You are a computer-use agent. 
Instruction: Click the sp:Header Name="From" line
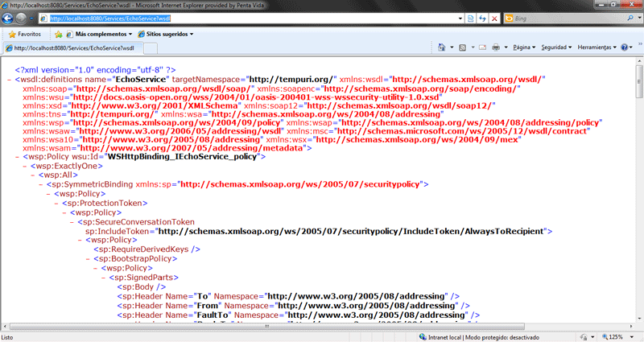293,306
